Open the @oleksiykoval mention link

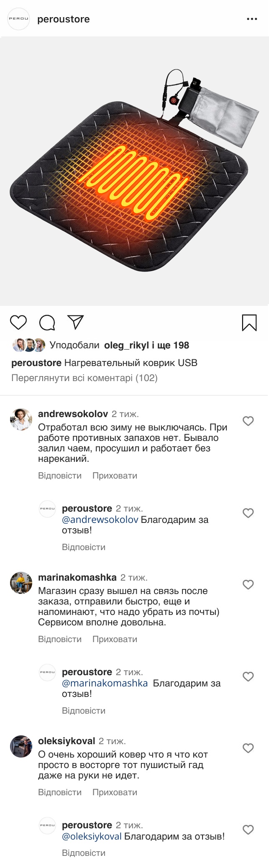pyautogui.click(x=92, y=837)
